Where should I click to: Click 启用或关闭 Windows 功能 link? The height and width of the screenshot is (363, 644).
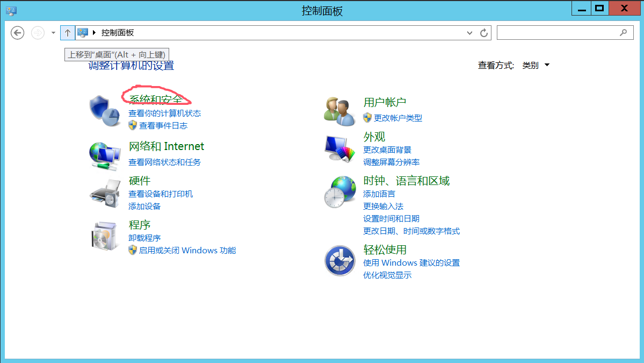coord(187,251)
